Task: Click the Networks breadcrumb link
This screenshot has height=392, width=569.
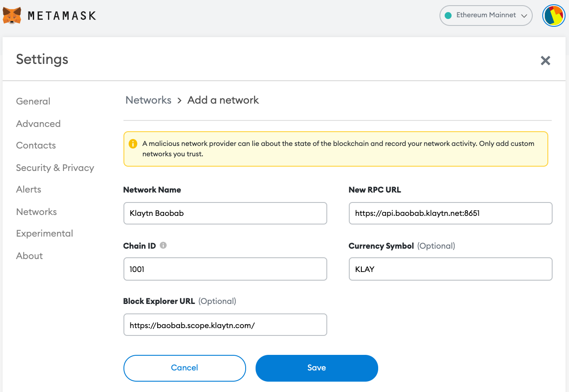Action: click(149, 100)
